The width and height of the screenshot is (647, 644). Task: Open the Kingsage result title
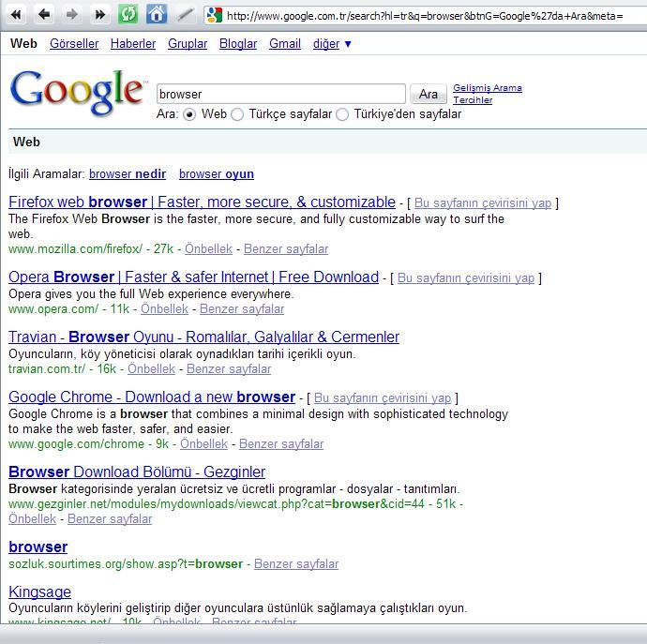coord(39,592)
